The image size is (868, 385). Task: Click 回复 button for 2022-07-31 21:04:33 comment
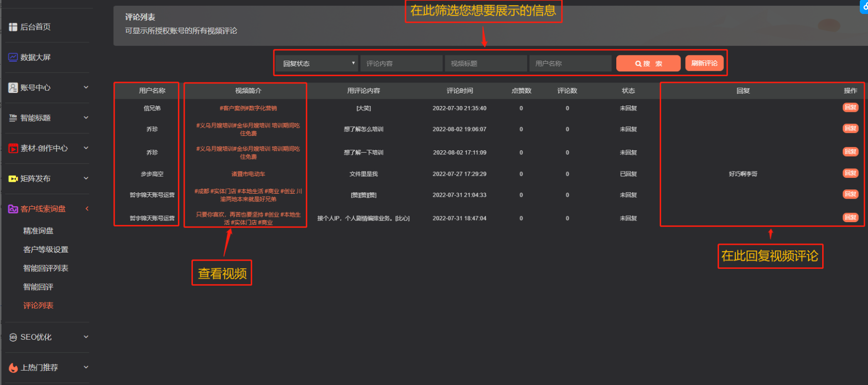(x=850, y=194)
